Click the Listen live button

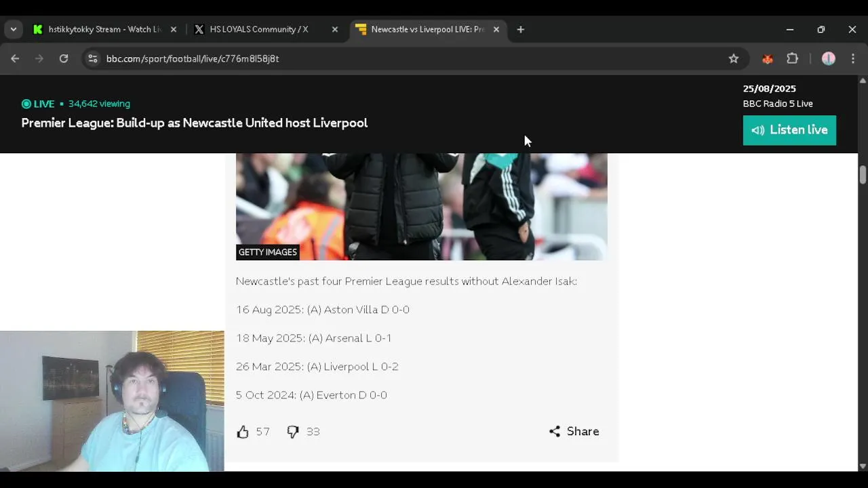789,130
